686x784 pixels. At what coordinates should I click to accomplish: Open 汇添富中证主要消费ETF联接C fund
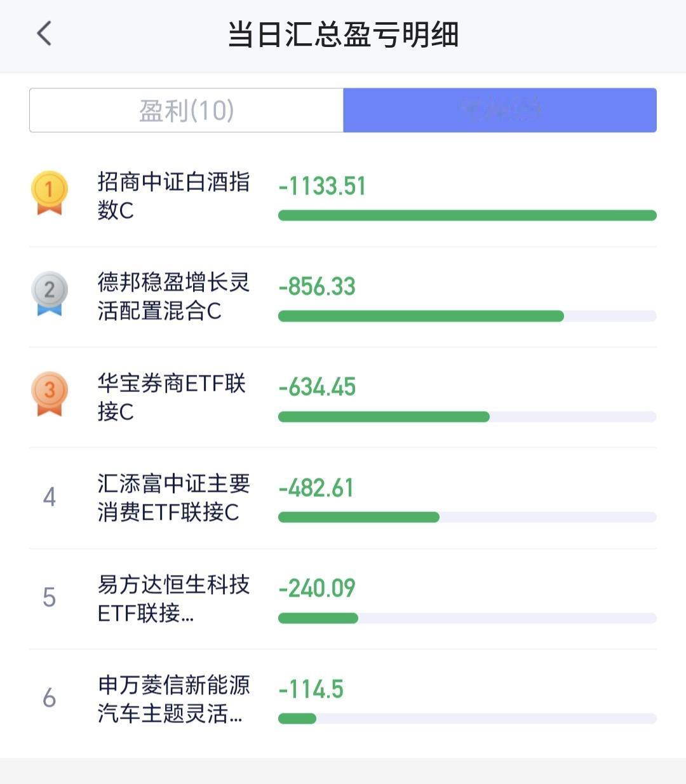(x=173, y=497)
